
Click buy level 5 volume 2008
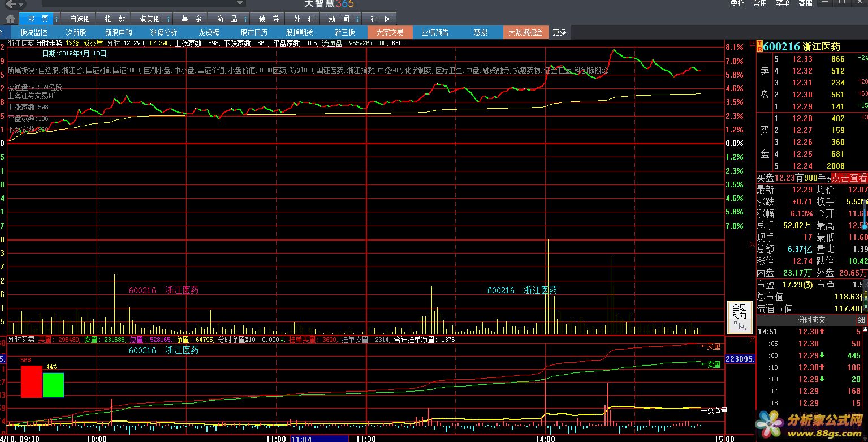835,166
